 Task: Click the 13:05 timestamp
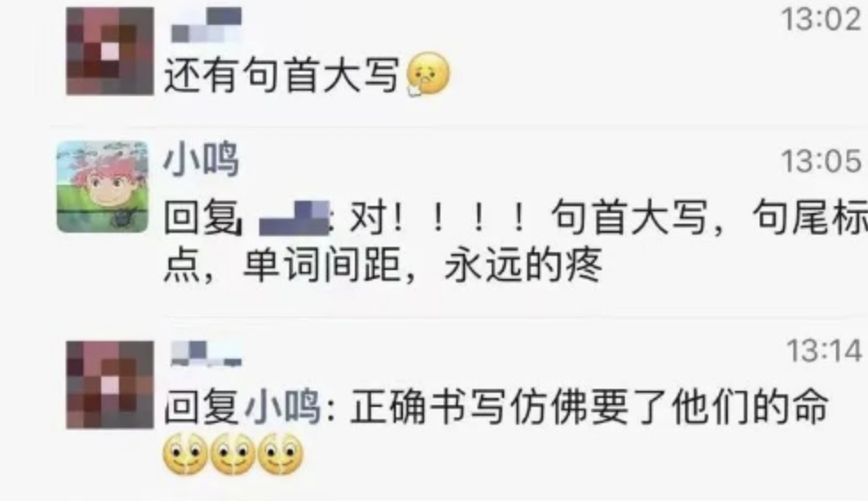click(x=822, y=162)
